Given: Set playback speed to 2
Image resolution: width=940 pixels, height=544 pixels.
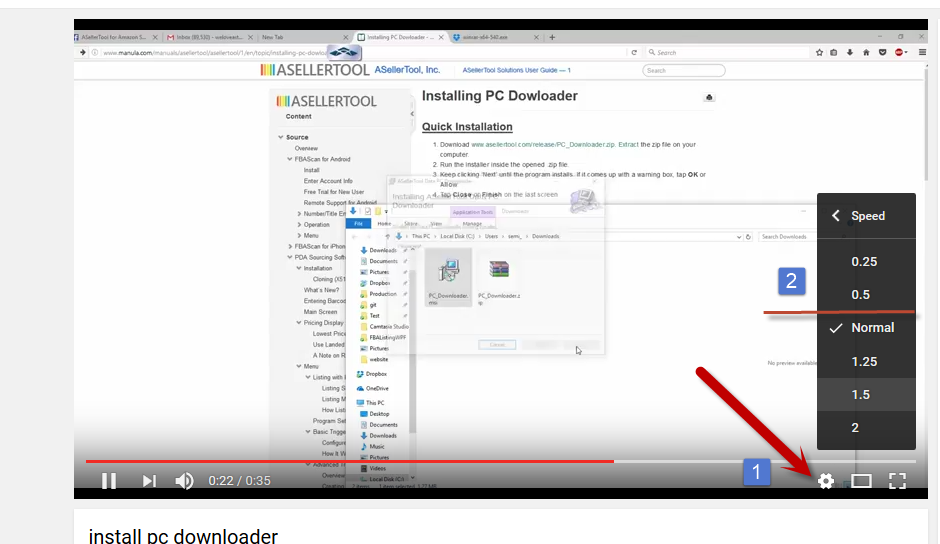Looking at the screenshot, I should point(866,428).
